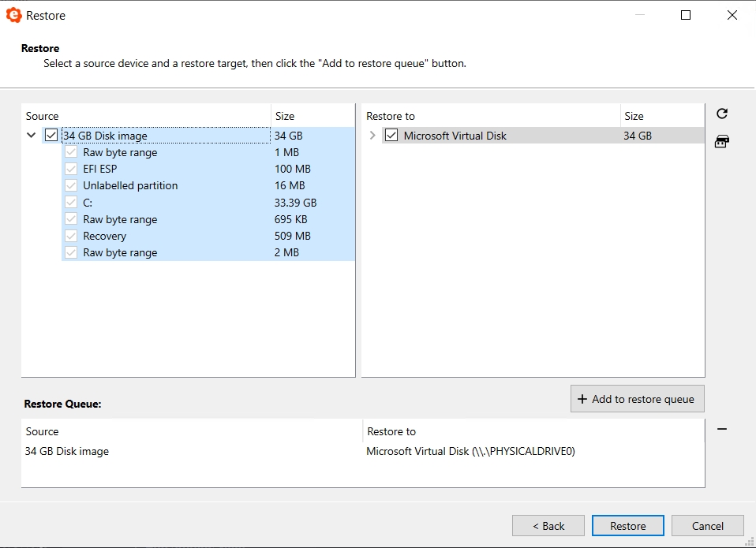Expand the Microsoft Virtual Disk node
The image size is (756, 548).
click(372, 136)
